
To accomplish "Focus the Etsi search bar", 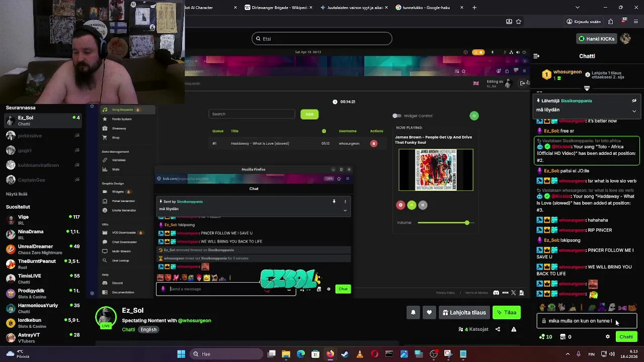I will (322, 39).
